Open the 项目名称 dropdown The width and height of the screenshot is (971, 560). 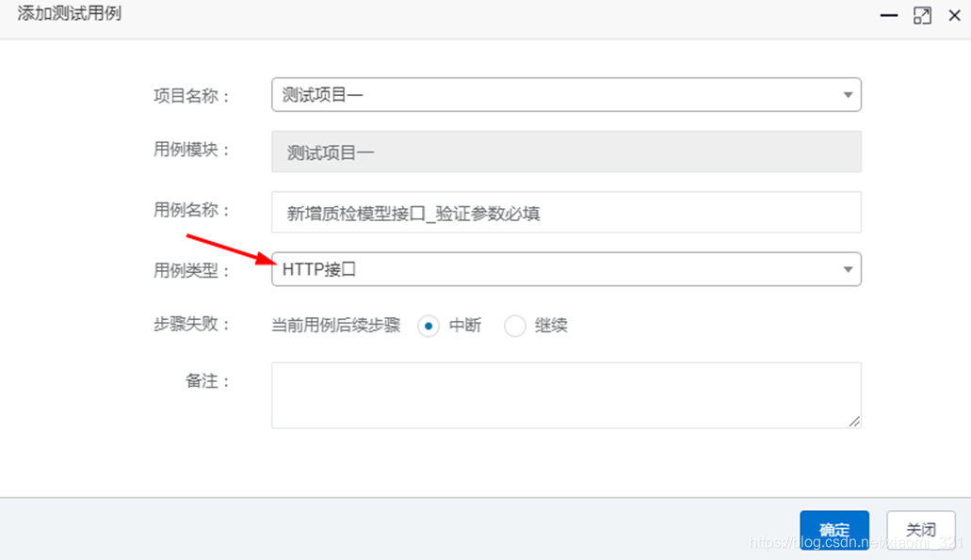click(566, 95)
